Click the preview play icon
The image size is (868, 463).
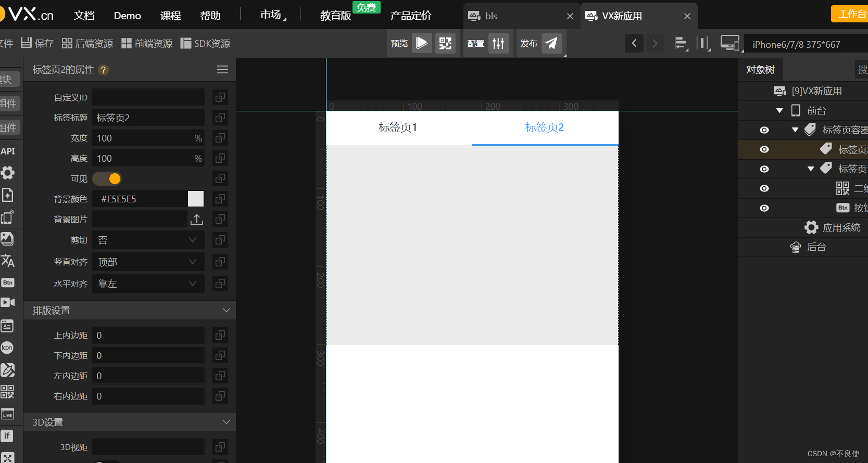point(422,43)
